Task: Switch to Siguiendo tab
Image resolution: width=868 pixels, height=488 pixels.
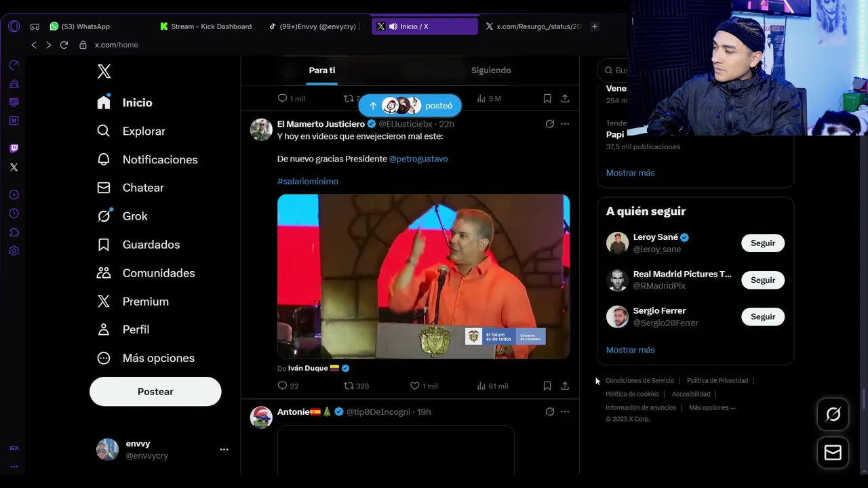Action: pos(491,70)
